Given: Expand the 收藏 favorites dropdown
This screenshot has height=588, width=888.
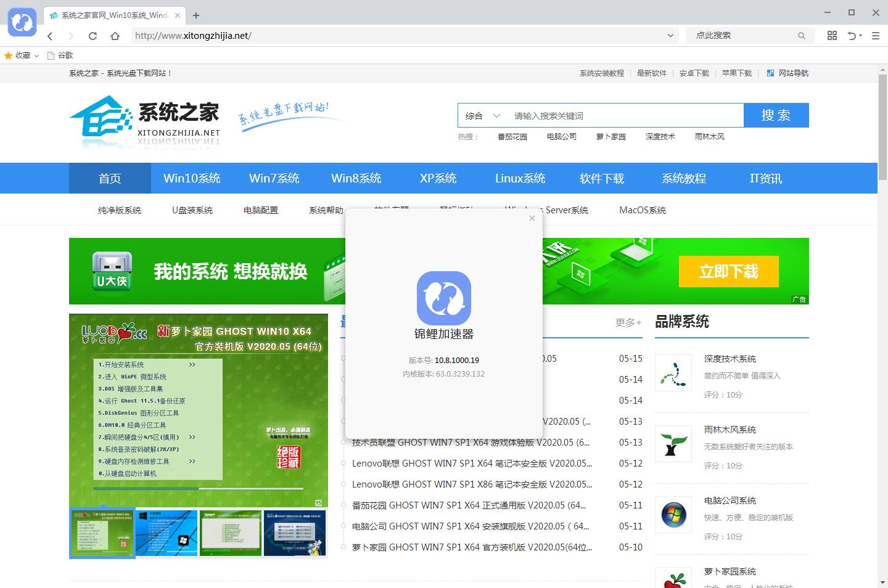Looking at the screenshot, I should [x=36, y=55].
